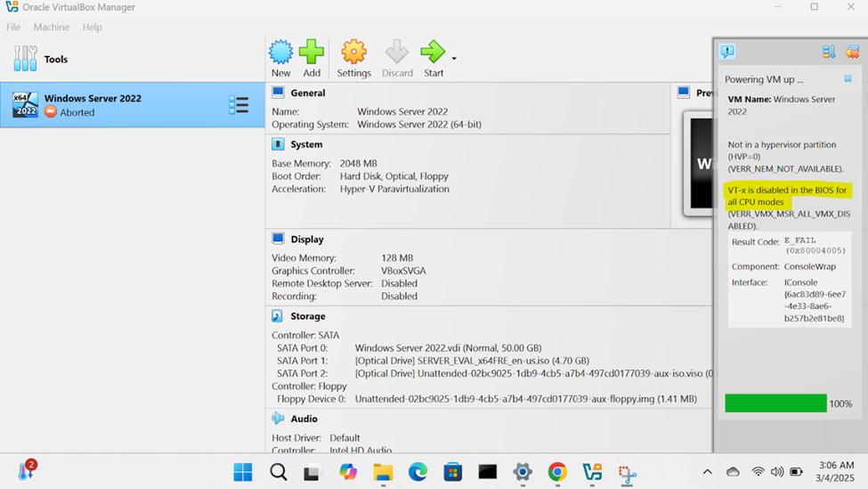Click the Aborted status icon
Viewport: 868px width, 489px height.
coord(51,112)
